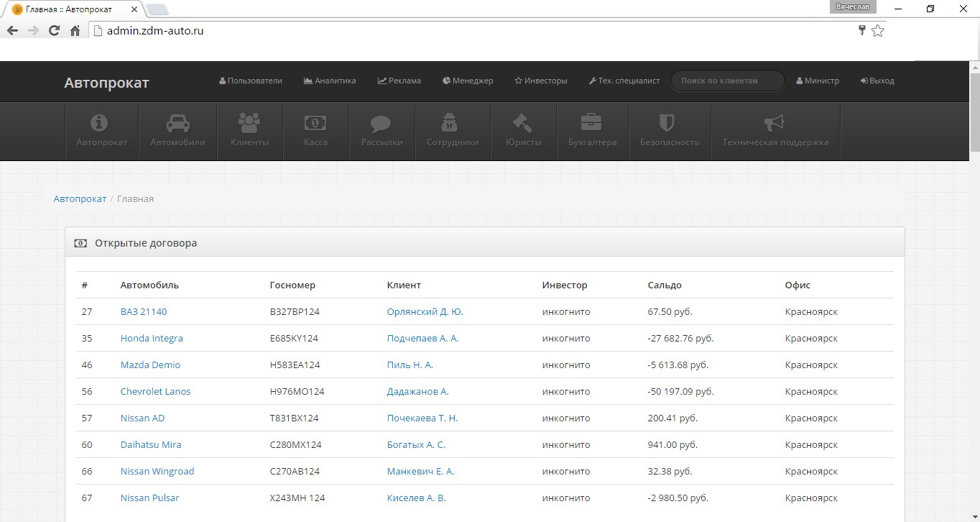Click the Автопрокат brand logo text
The image size is (980, 522).
(106, 83)
